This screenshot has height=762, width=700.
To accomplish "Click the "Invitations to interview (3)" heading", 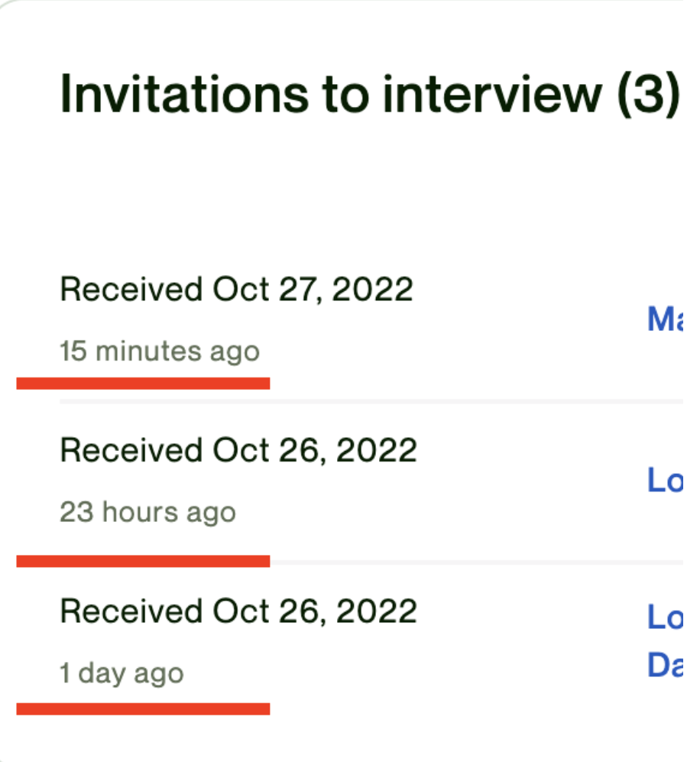I will (369, 95).
